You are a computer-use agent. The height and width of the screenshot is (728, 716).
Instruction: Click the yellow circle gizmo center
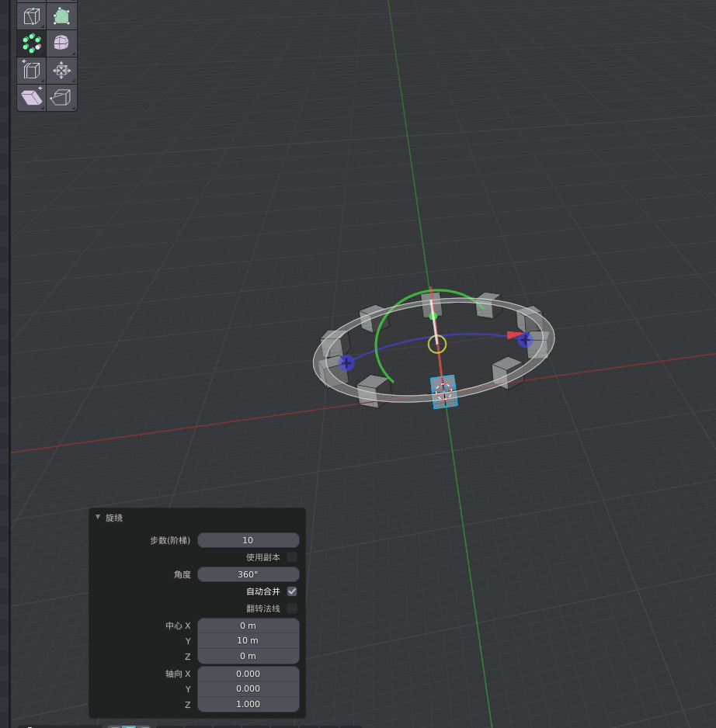click(x=436, y=345)
